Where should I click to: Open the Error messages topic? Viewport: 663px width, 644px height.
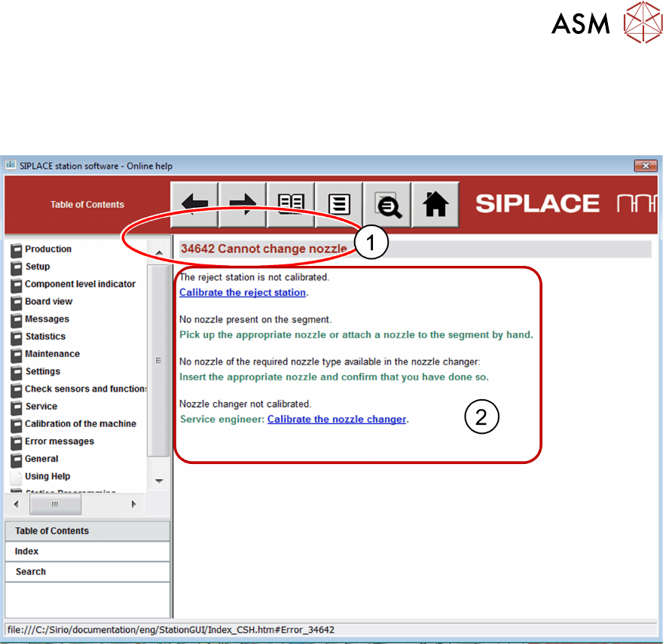[x=60, y=441]
